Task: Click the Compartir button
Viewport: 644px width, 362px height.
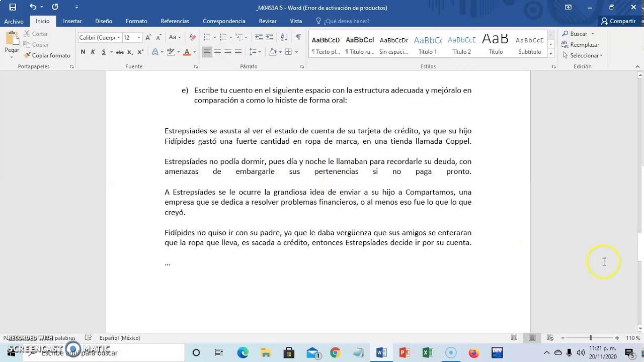Action: point(618,21)
